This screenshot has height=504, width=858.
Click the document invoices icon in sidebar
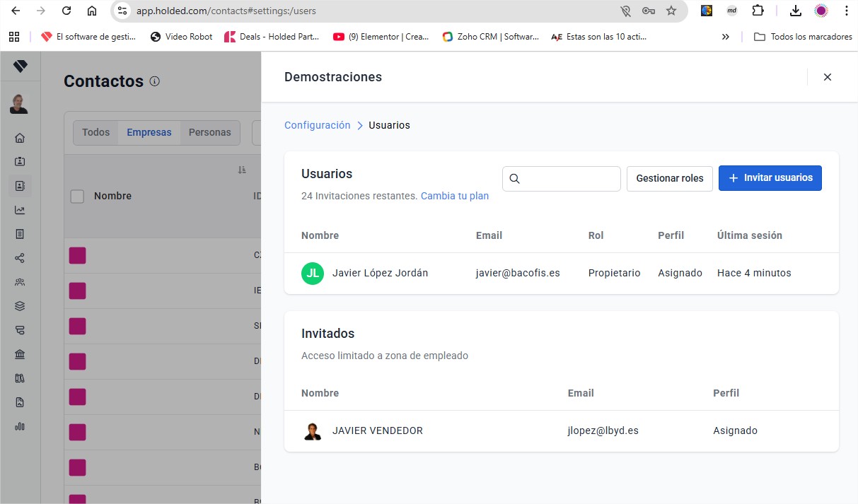pos(21,233)
